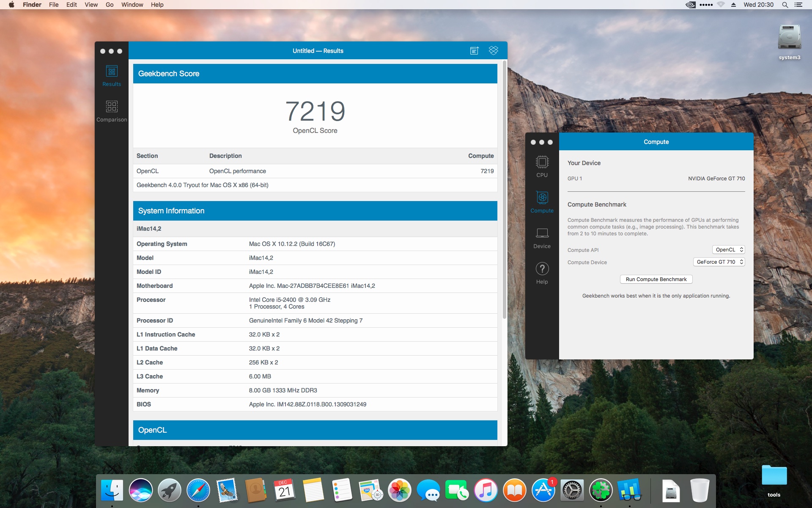Click the Dropbox icon in results titlebar
The image size is (812, 508).
(x=493, y=50)
